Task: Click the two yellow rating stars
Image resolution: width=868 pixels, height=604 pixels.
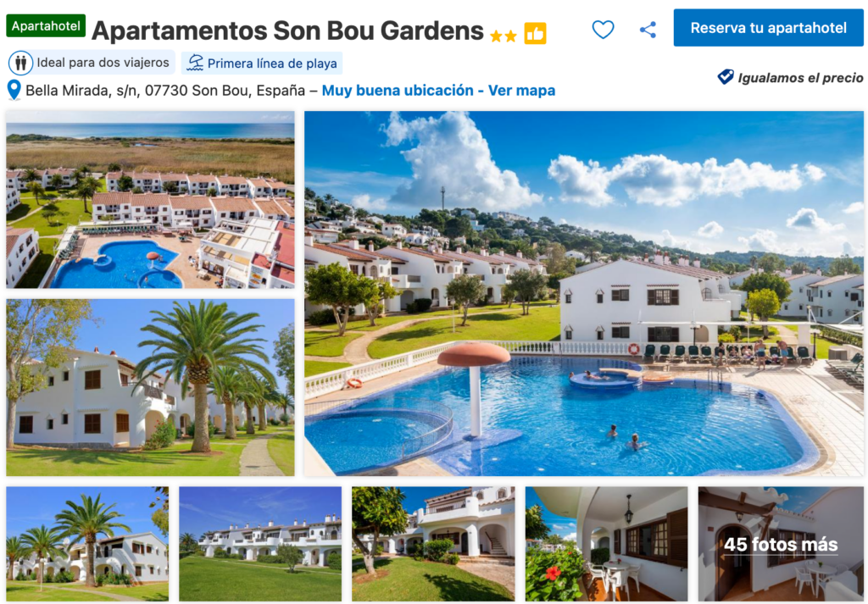Action: tap(504, 36)
